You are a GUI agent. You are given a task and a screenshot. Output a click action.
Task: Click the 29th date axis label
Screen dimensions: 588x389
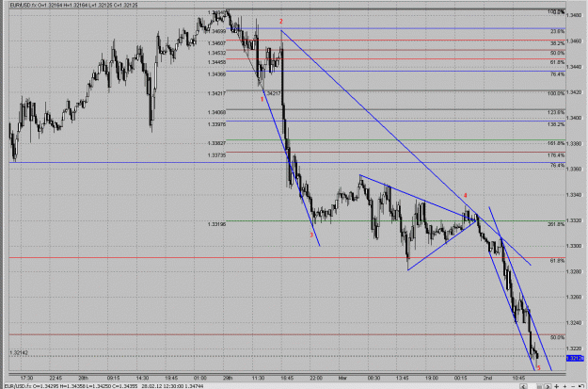pyautogui.click(x=228, y=378)
